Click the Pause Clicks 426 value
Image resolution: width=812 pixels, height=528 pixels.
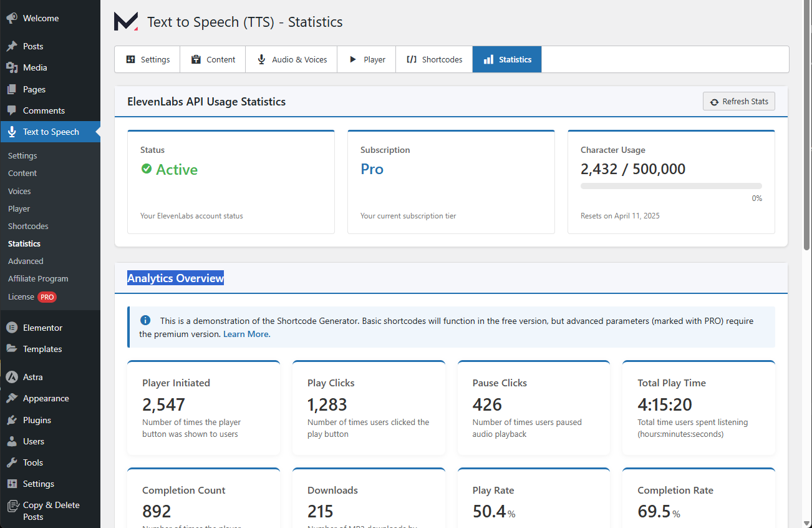[487, 404]
